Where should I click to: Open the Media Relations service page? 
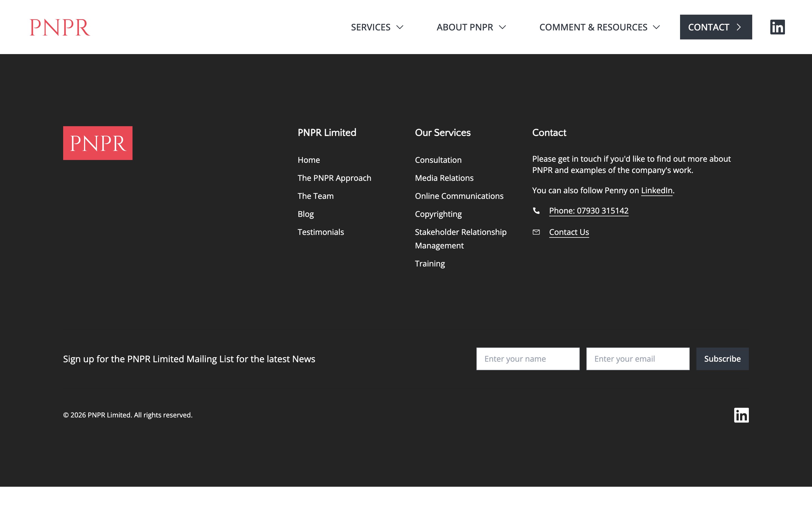coord(444,178)
